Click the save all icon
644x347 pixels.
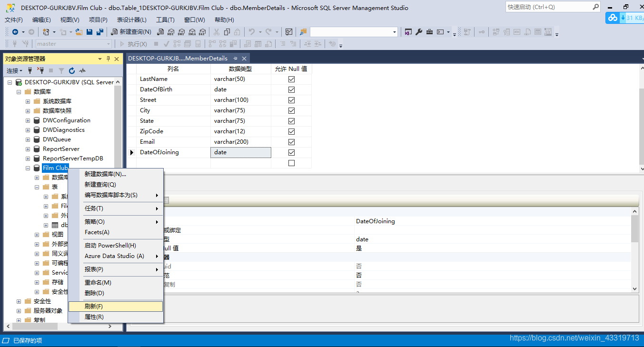[x=100, y=32]
